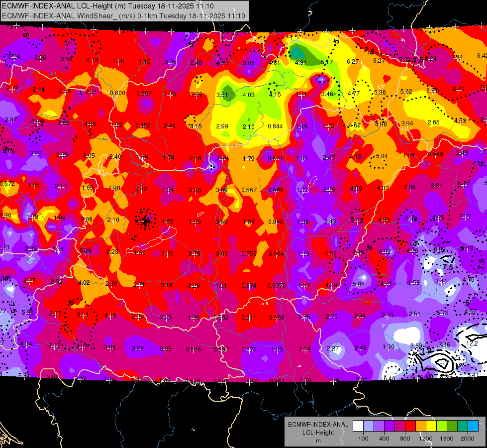Image resolution: width=487 pixels, height=448 pixels.
Task: Click the '400' tick label under the legend
Action: [x=384, y=439]
